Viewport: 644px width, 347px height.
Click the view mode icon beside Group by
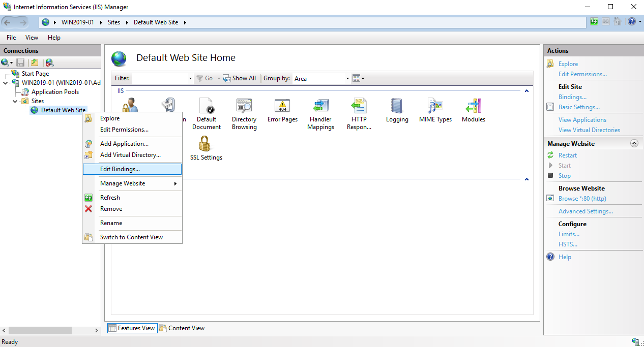click(356, 78)
